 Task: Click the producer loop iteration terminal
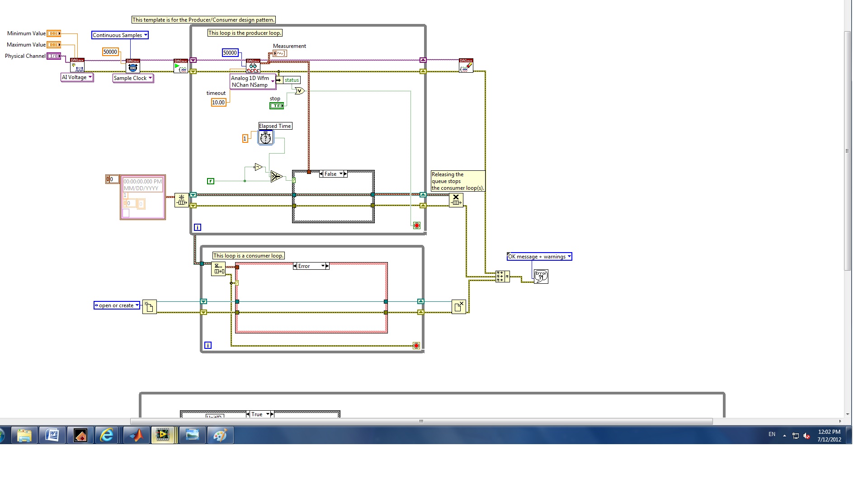[198, 227]
